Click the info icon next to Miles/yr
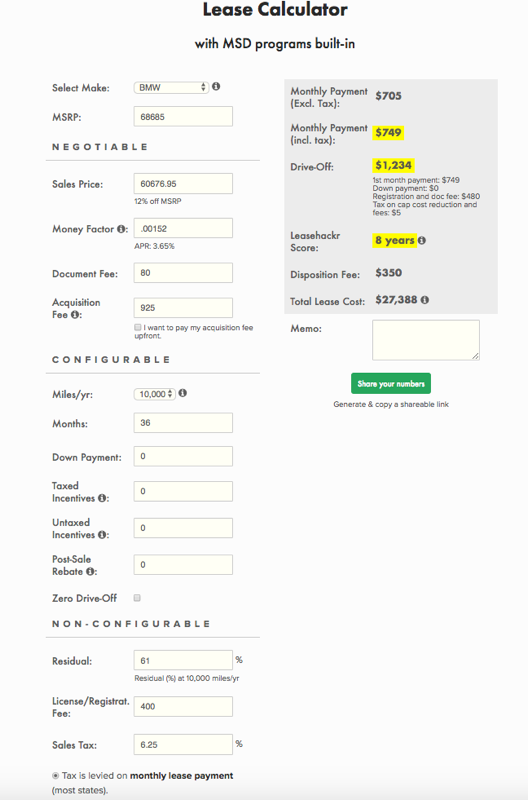The width and height of the screenshot is (528, 800). point(183,393)
